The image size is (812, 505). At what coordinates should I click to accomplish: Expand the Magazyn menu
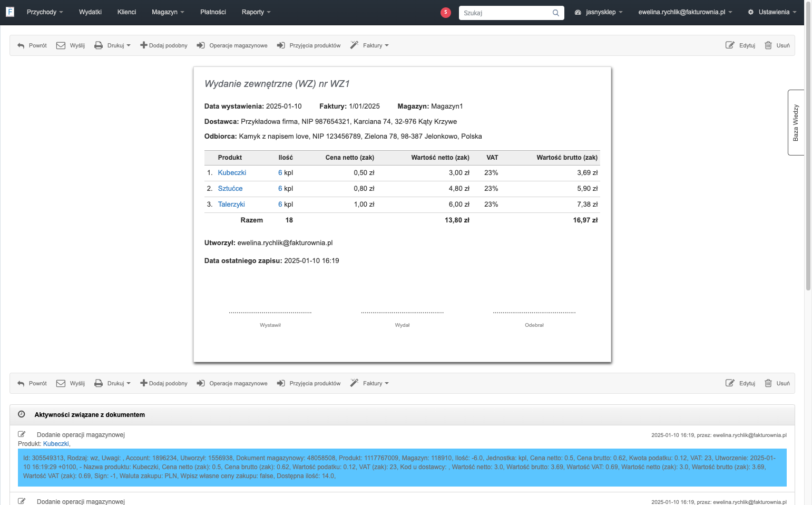168,12
